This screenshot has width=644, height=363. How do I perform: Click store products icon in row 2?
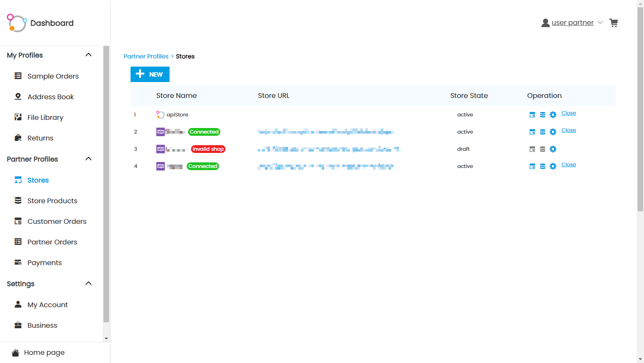pos(543,132)
